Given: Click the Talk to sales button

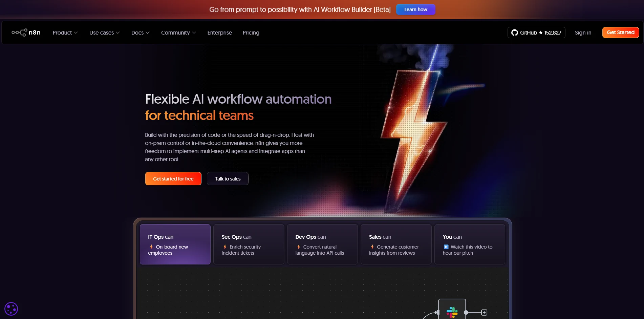Looking at the screenshot, I should (x=228, y=178).
